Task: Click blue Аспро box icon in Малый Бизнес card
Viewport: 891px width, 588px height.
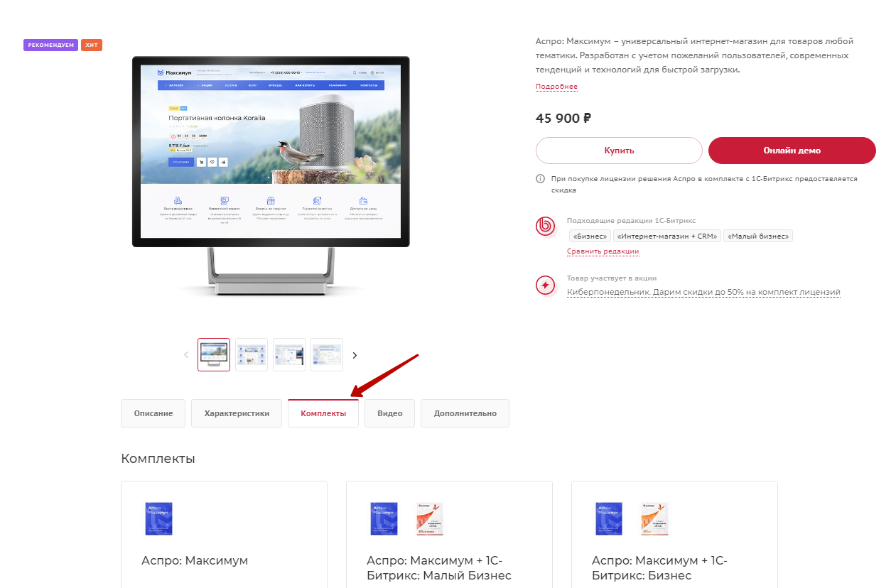Action: pyautogui.click(x=384, y=518)
